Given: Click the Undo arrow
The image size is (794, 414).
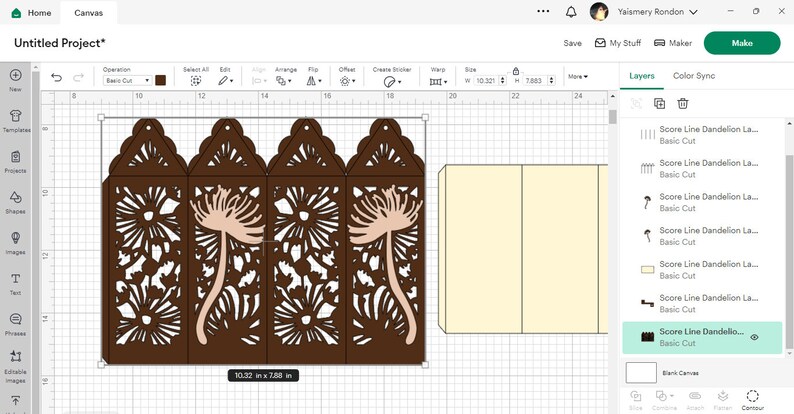Looking at the screenshot, I should point(56,77).
